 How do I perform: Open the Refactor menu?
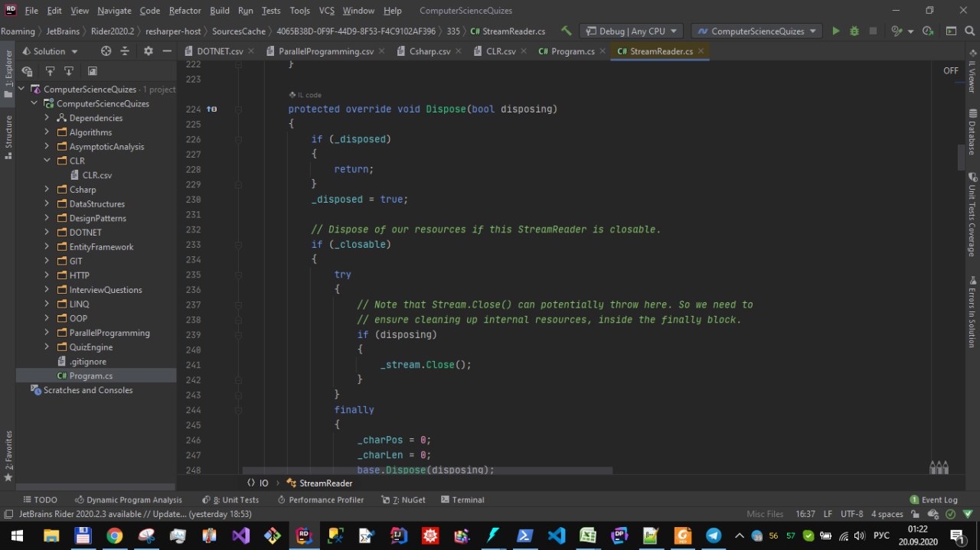[x=185, y=11]
